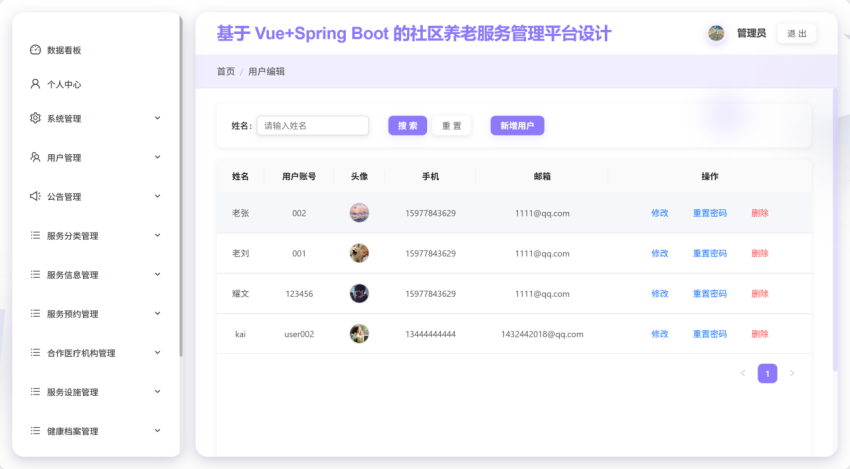Click the 13444444444 phone cell
The width and height of the screenshot is (850, 469).
(430, 334)
